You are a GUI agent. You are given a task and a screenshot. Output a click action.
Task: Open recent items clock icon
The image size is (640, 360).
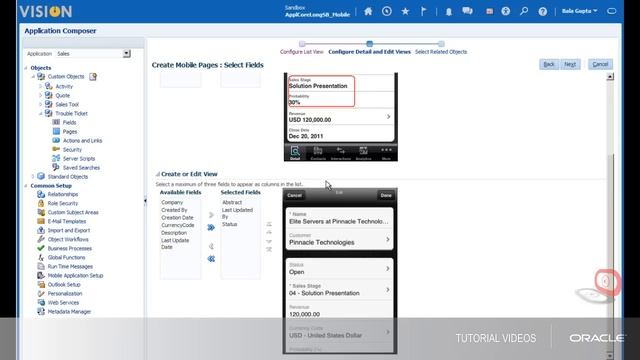(387, 11)
